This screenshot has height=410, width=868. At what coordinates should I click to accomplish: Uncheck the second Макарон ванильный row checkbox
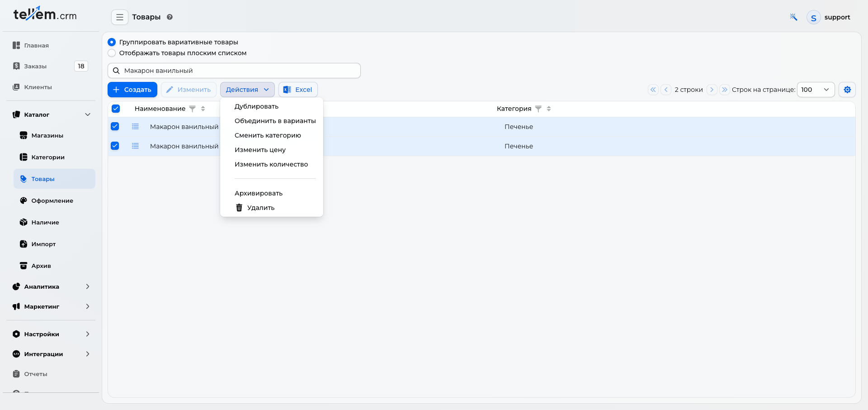point(115,146)
